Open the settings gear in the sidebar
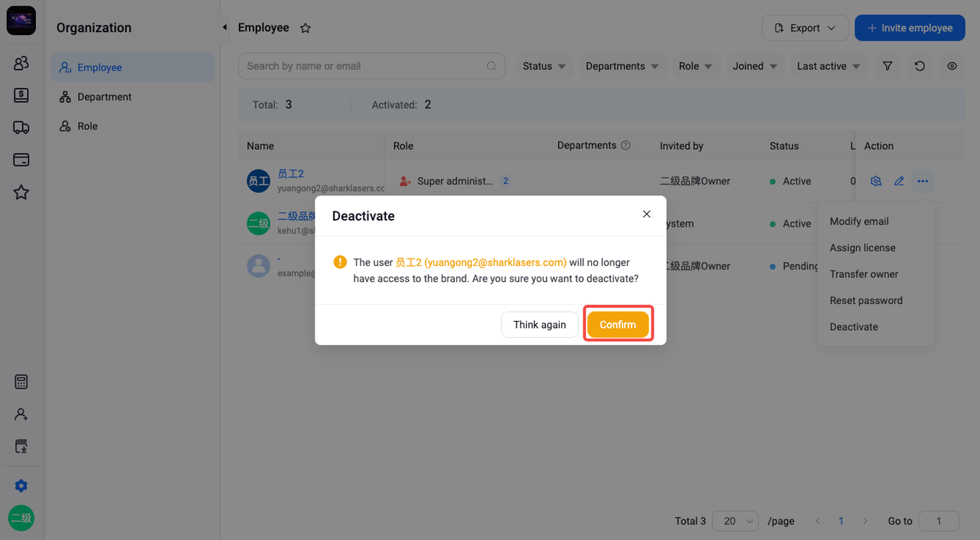 (21, 486)
